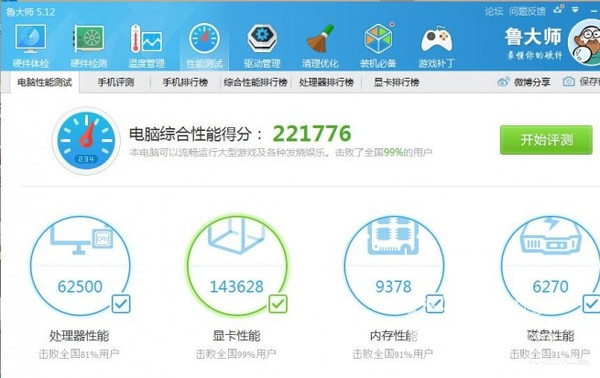Open 清理优化 broom cleanup icon
Viewport: 600px width, 378px height.
[x=320, y=39]
